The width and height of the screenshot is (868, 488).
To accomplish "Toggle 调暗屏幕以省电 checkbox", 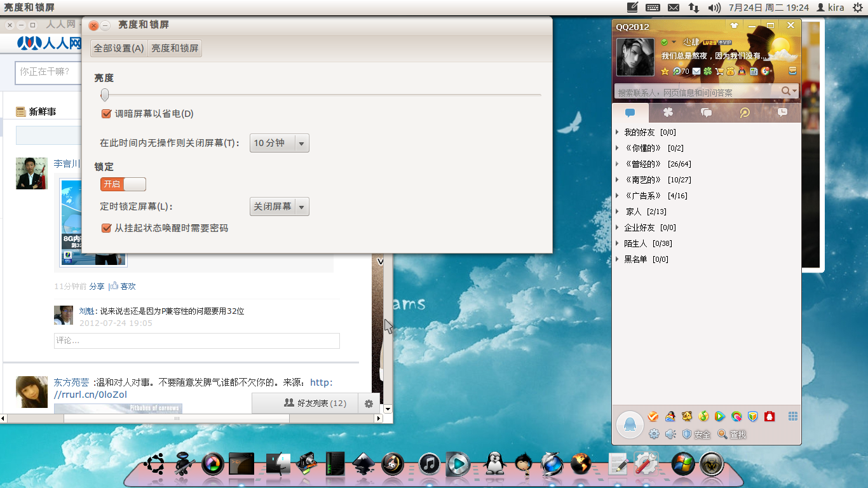I will [x=106, y=114].
